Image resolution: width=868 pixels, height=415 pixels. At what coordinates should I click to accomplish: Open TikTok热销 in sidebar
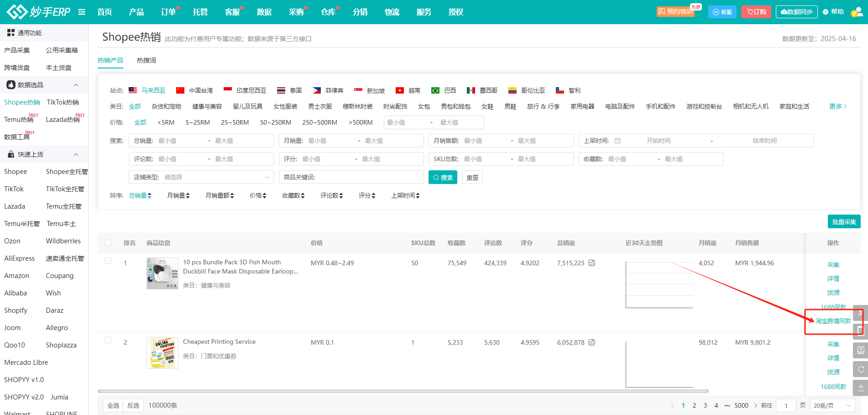tap(63, 102)
